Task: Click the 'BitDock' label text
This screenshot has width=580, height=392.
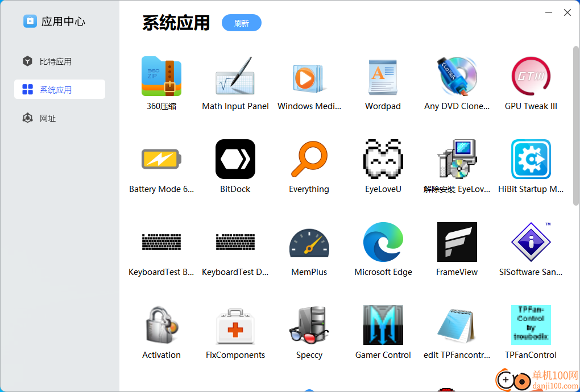Action: click(235, 189)
